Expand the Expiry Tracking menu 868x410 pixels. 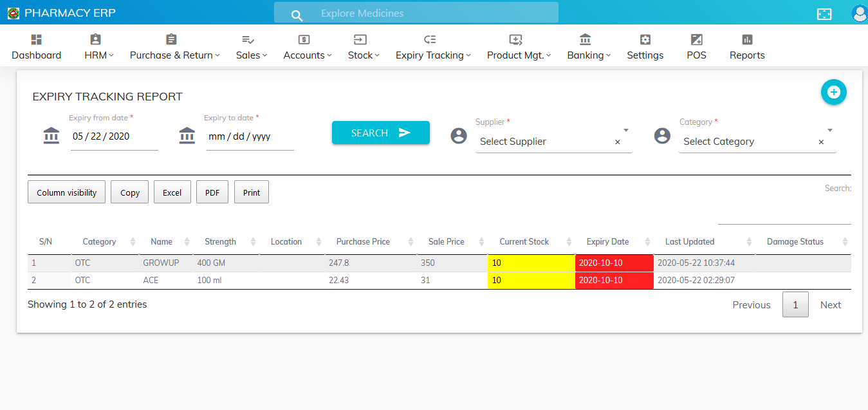tap(433, 55)
